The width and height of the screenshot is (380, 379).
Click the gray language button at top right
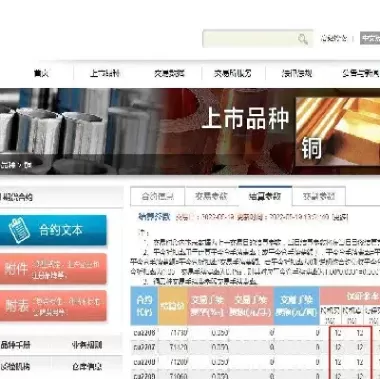[x=370, y=38]
